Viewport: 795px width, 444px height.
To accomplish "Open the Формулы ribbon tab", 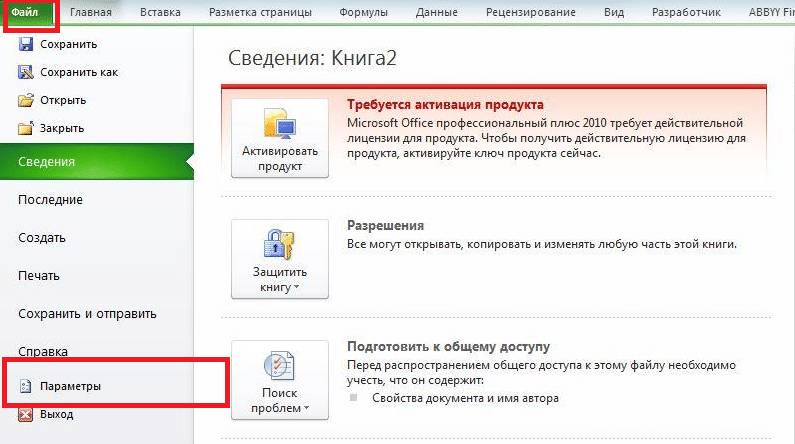I will [x=364, y=12].
